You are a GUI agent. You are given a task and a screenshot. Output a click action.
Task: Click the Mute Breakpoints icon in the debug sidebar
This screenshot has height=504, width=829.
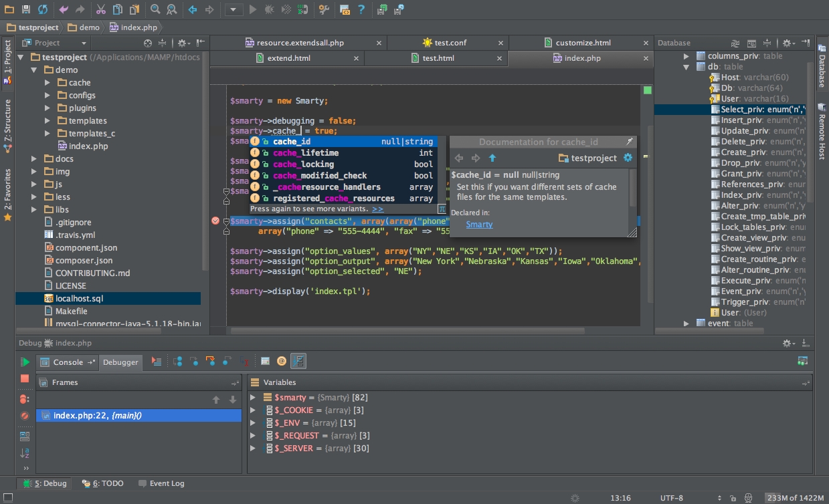pos(25,416)
